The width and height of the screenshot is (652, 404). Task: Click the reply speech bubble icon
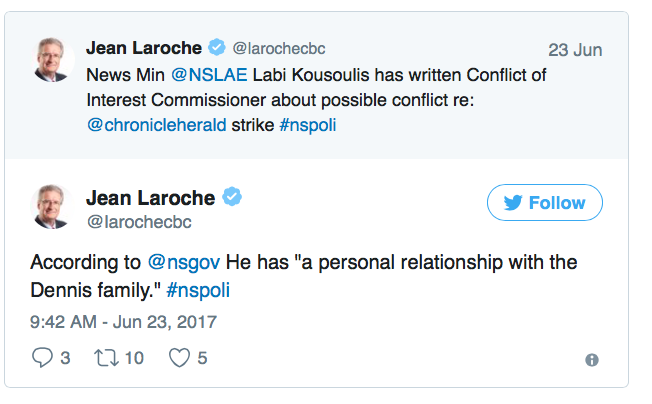tap(42, 357)
